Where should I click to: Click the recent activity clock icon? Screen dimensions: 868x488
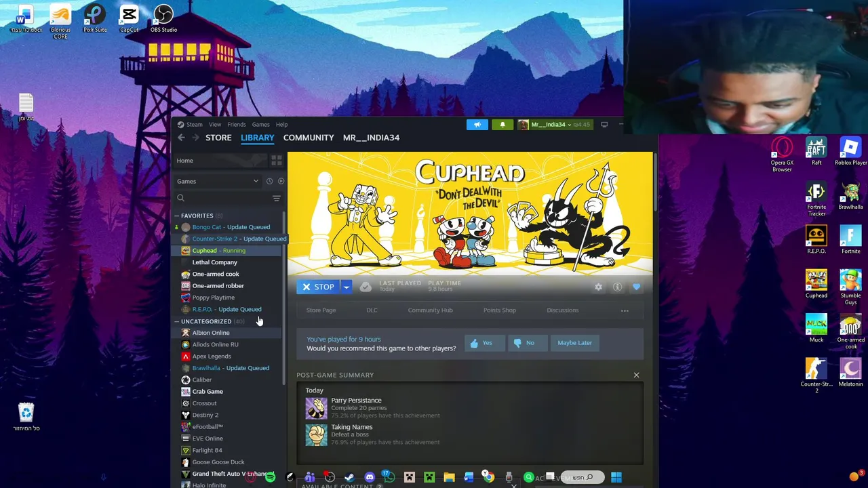click(x=269, y=181)
